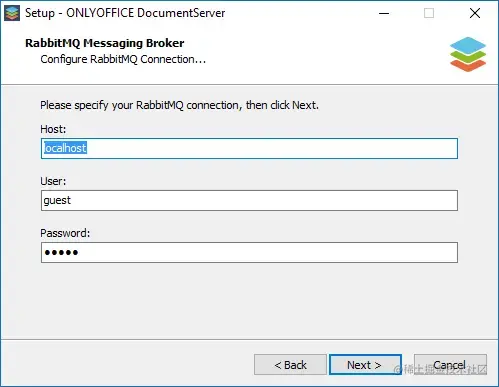499x387 pixels.
Task: Click the "Host:" label
Action: pos(53,129)
